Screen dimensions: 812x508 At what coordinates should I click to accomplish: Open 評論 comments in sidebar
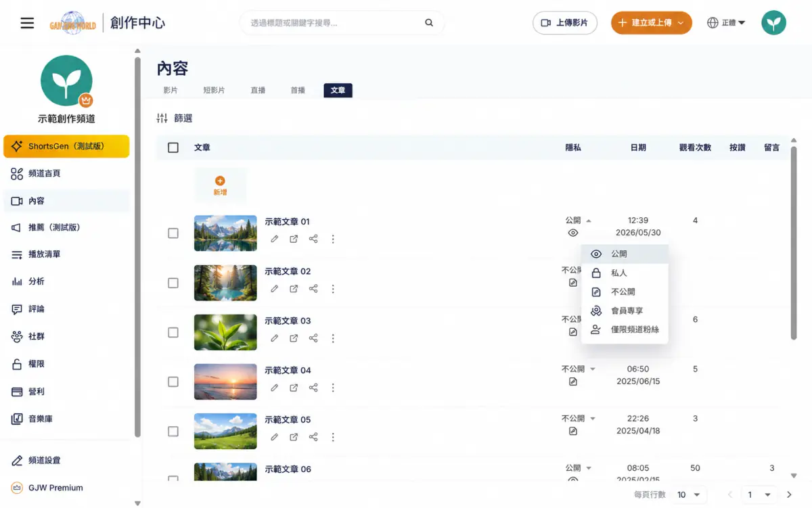pyautogui.click(x=66, y=309)
